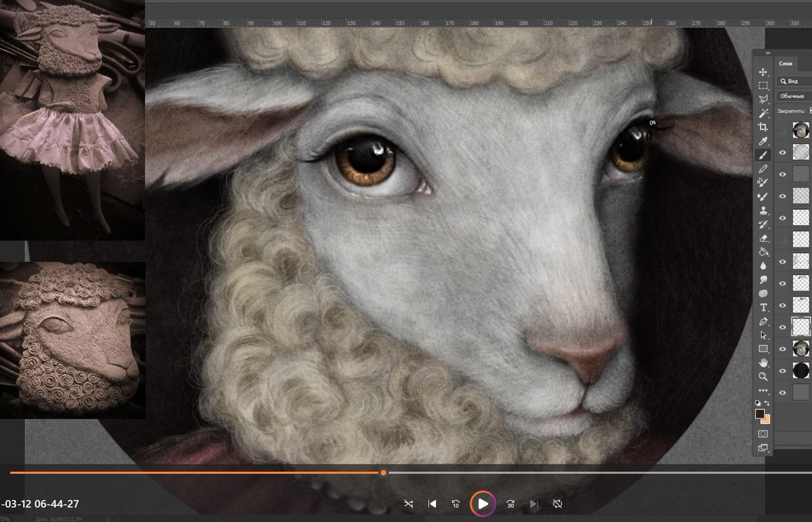Screen dimensions: 812x522
Task: Select the Smudge tool
Action: (x=763, y=279)
